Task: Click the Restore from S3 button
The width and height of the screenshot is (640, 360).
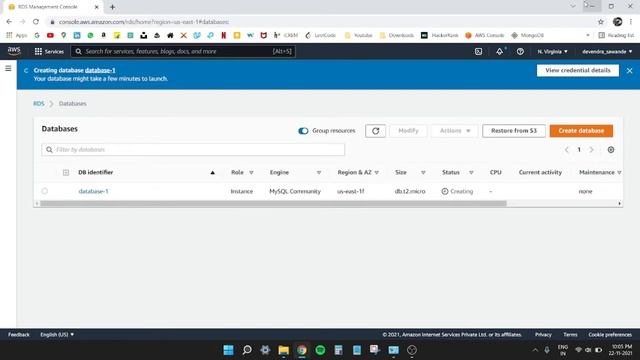Action: pyautogui.click(x=513, y=131)
